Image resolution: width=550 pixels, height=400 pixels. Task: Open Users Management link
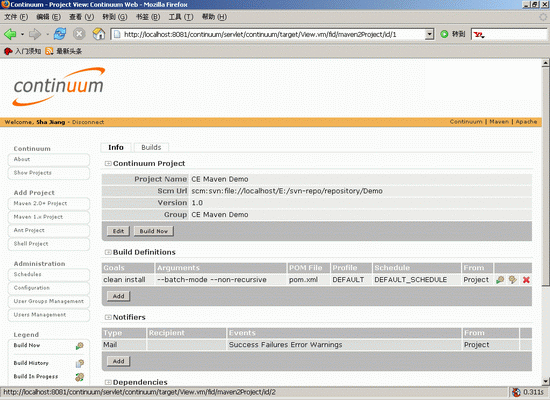[x=49, y=315]
